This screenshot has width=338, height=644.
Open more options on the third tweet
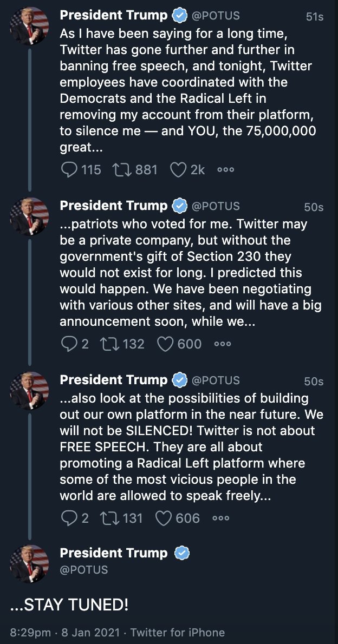click(x=221, y=518)
